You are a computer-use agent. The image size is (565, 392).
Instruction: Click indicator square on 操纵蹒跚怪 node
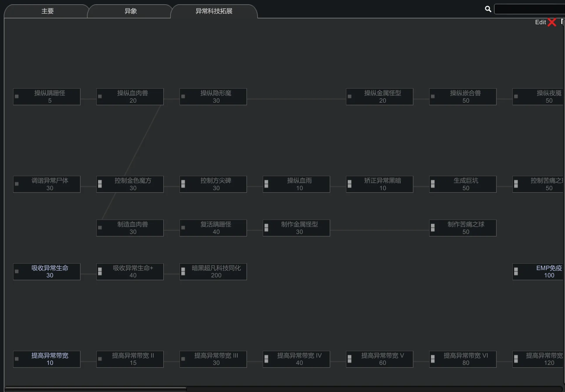tap(17, 97)
